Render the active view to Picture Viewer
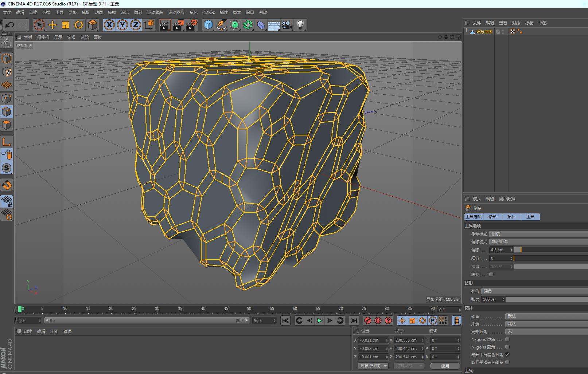This screenshot has height=374, width=588. pos(178,25)
